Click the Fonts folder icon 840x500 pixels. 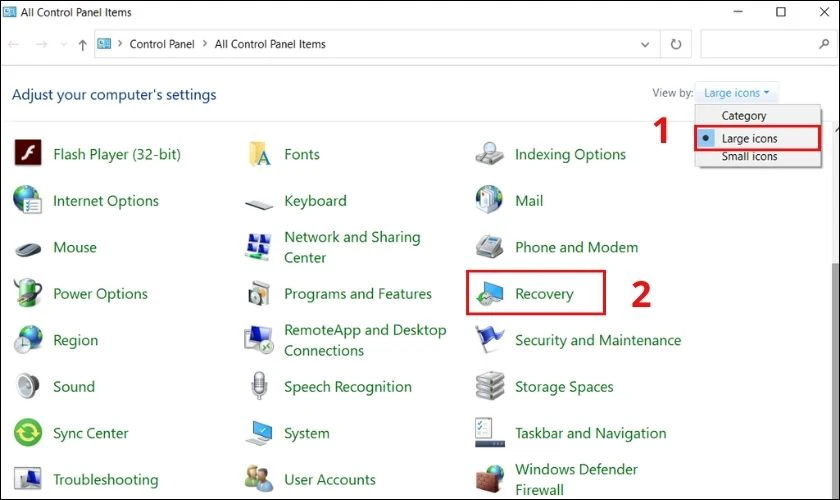point(259,154)
